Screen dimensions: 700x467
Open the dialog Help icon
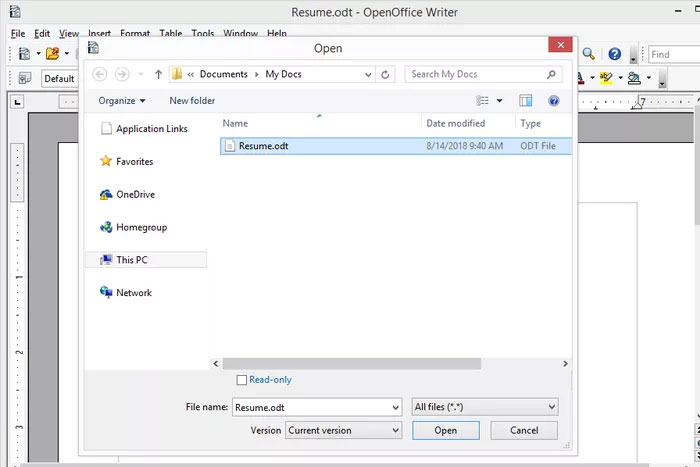coord(553,101)
